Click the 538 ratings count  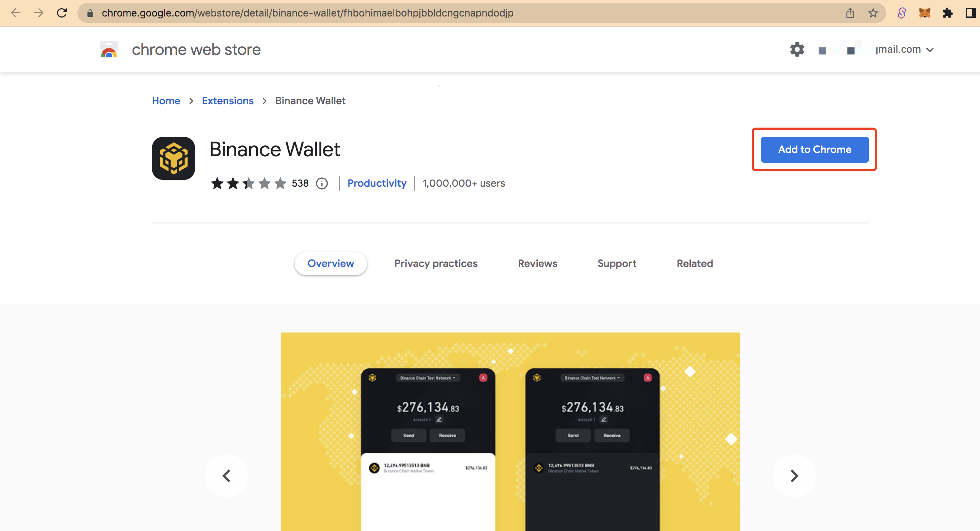(300, 183)
